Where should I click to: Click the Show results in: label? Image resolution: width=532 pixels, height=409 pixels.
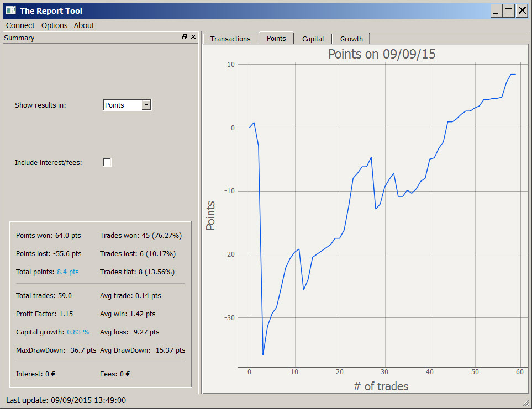[40, 105]
